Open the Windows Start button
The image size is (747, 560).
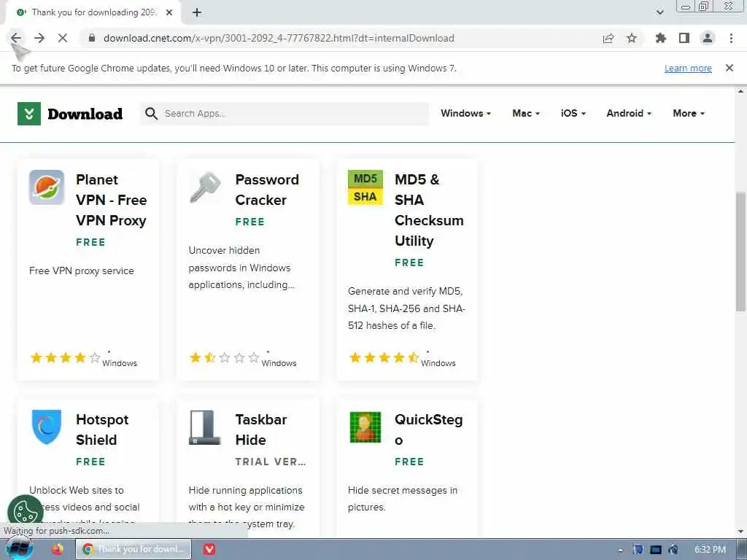[x=19, y=548]
